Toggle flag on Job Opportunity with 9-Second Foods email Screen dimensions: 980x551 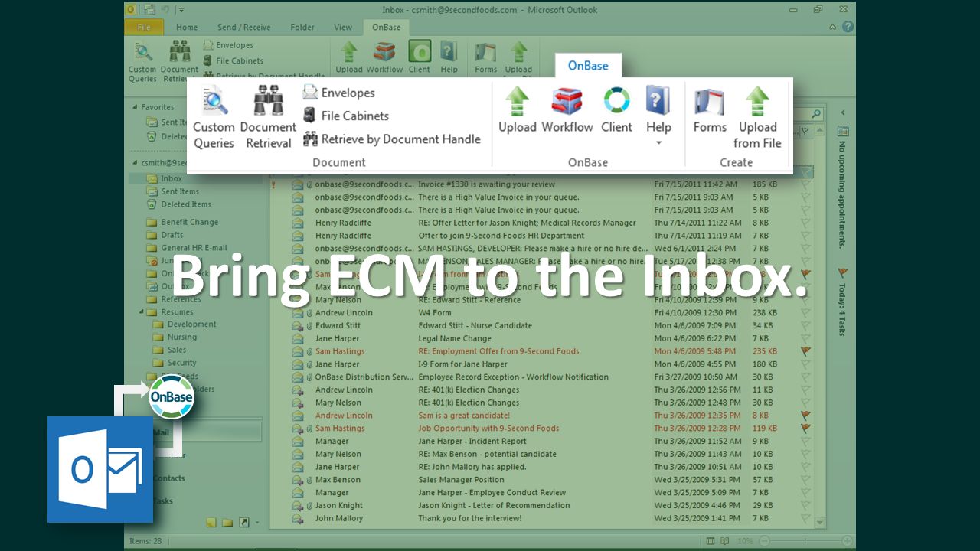tap(805, 429)
